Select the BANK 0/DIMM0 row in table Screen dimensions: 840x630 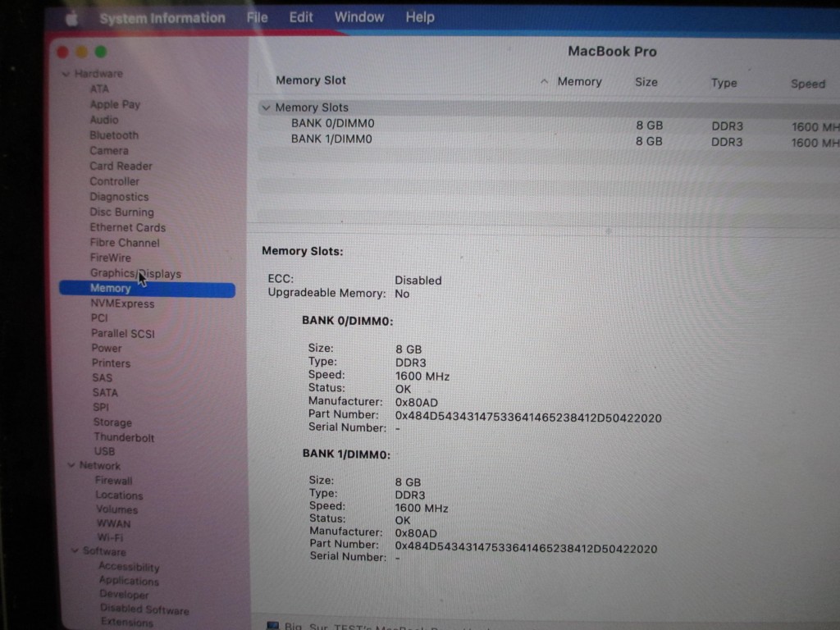[549, 125]
